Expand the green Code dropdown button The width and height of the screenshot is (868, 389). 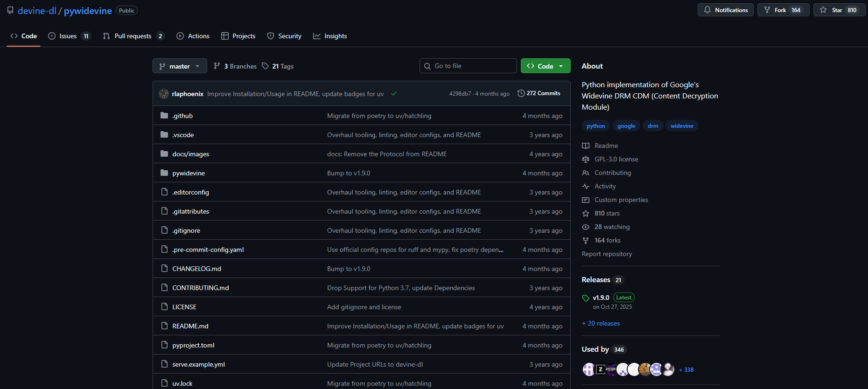click(x=545, y=66)
